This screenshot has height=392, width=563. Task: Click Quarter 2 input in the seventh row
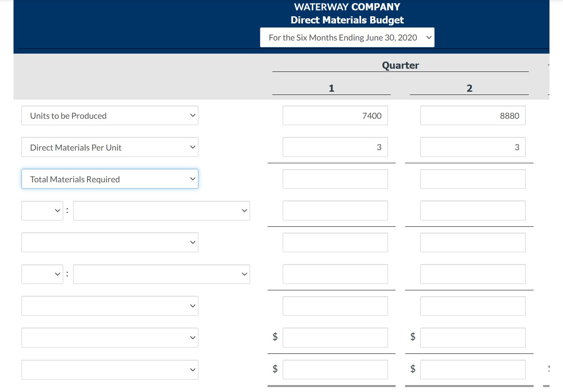tap(473, 306)
